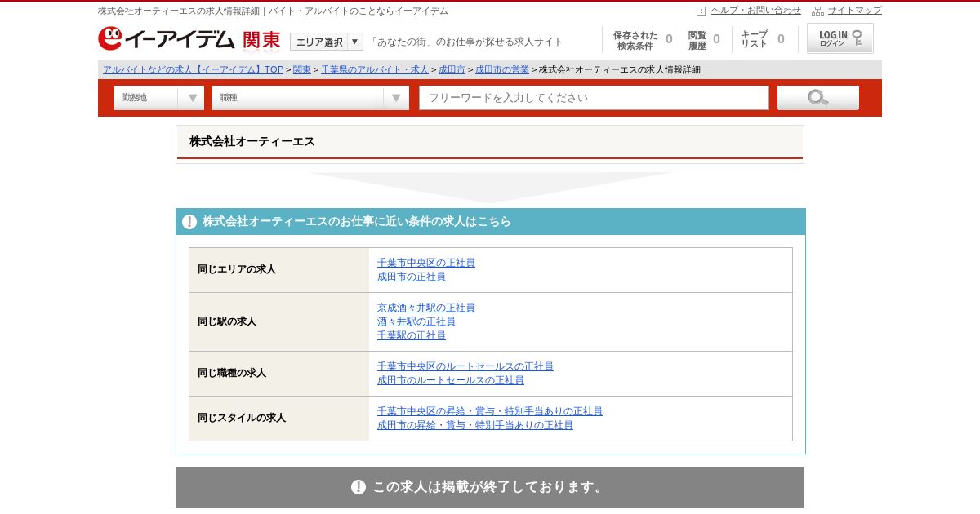The height and width of the screenshot is (514, 980).
Task: Click the 同じ駅の求人 row label
Action: [227, 321]
